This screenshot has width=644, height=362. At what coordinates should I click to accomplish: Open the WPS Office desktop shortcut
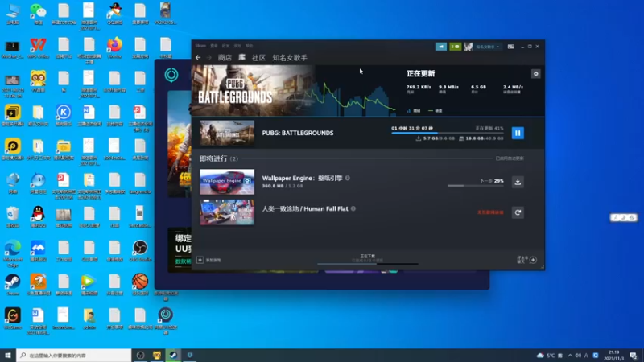(38, 47)
